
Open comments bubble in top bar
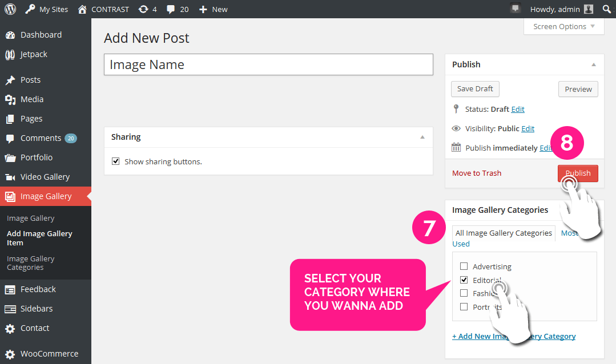pyautogui.click(x=171, y=9)
